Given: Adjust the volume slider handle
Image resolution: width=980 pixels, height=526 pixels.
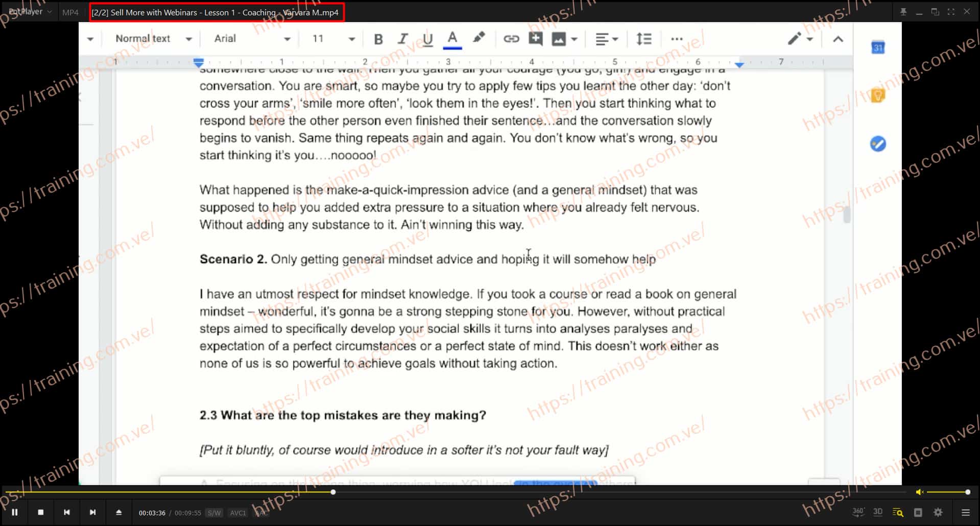Looking at the screenshot, I should tap(967, 492).
